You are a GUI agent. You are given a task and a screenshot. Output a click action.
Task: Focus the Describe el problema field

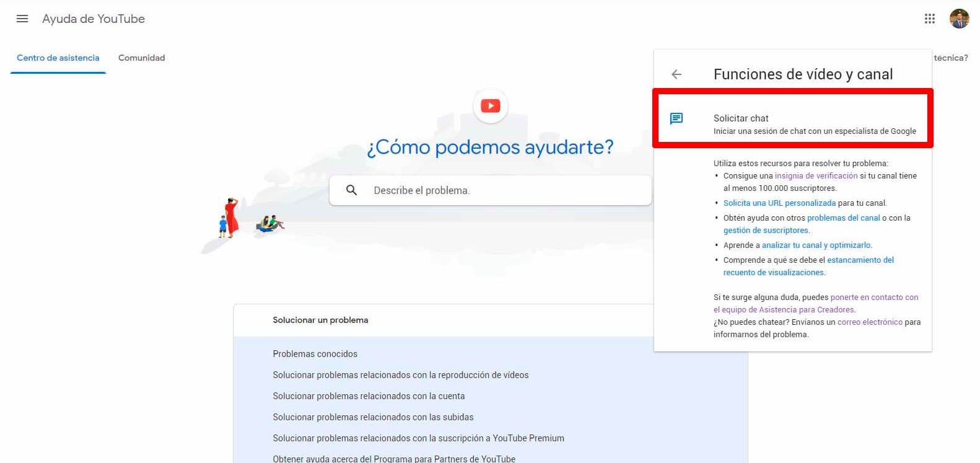coord(491,190)
